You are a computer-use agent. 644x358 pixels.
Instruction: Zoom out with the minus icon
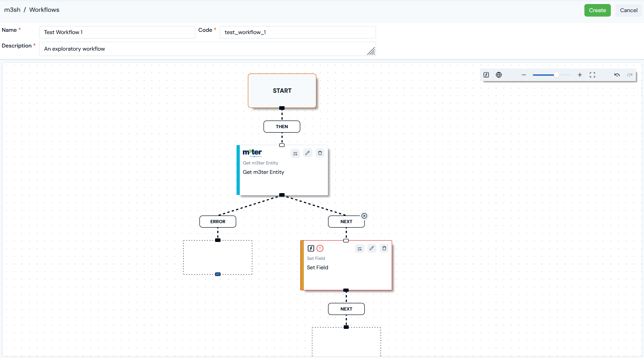click(523, 75)
